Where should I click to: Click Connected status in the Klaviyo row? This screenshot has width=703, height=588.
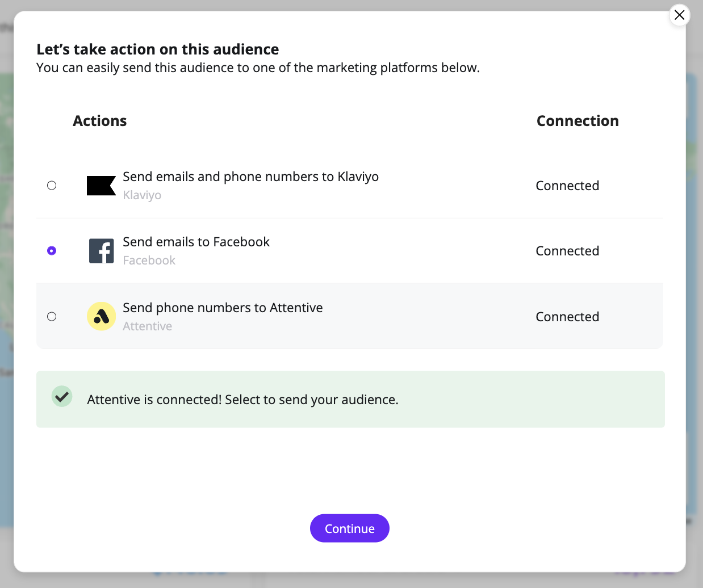click(x=567, y=186)
